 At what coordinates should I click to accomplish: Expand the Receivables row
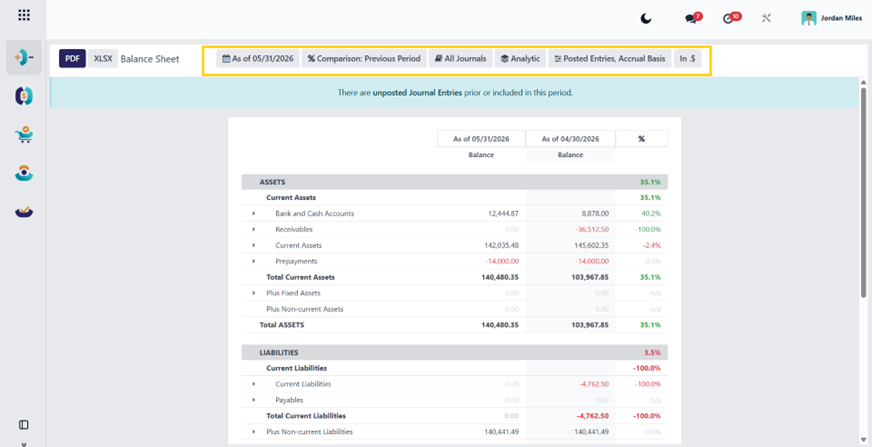tap(254, 229)
